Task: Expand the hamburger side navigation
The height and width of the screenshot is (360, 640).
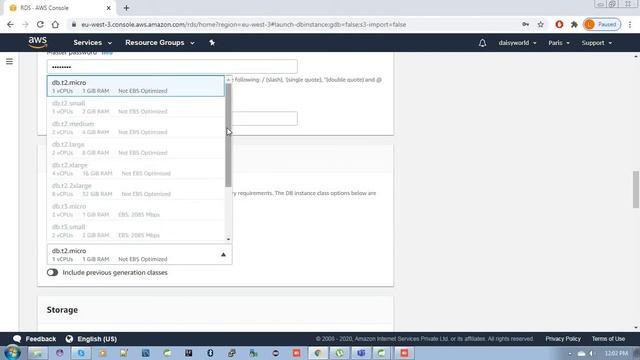Action: click(9, 62)
